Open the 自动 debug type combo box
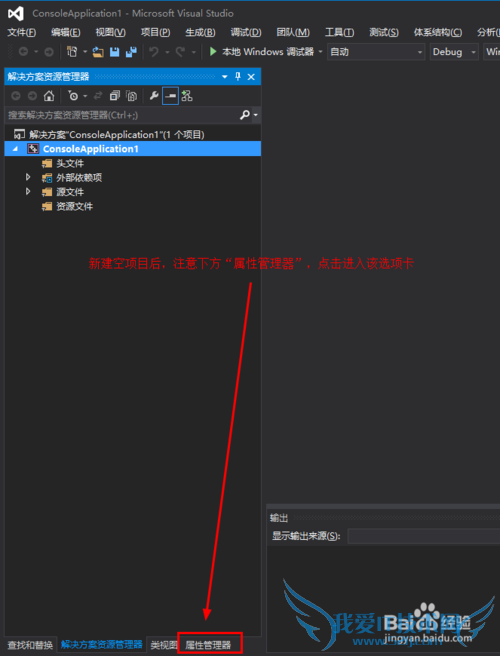Viewport: 500px width, 656px height. click(376, 52)
